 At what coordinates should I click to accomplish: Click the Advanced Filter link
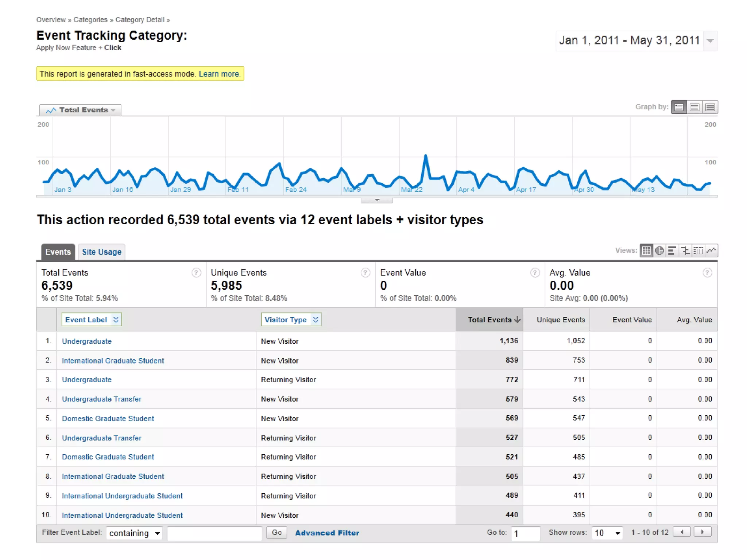[327, 533]
